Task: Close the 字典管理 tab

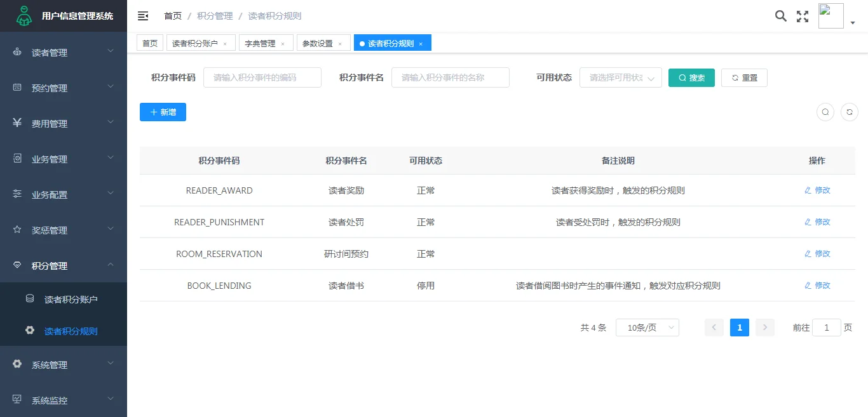Action: click(283, 44)
